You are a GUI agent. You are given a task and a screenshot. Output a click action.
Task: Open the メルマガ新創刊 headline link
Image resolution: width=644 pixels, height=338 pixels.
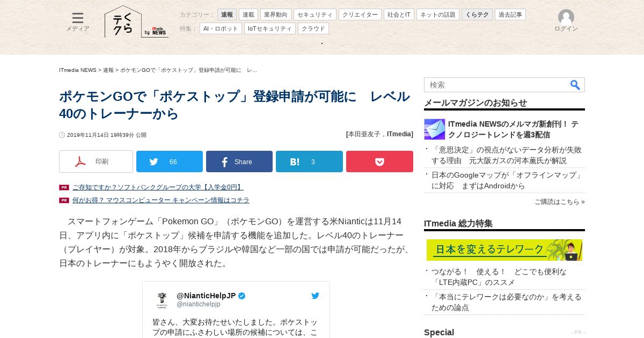pos(514,129)
